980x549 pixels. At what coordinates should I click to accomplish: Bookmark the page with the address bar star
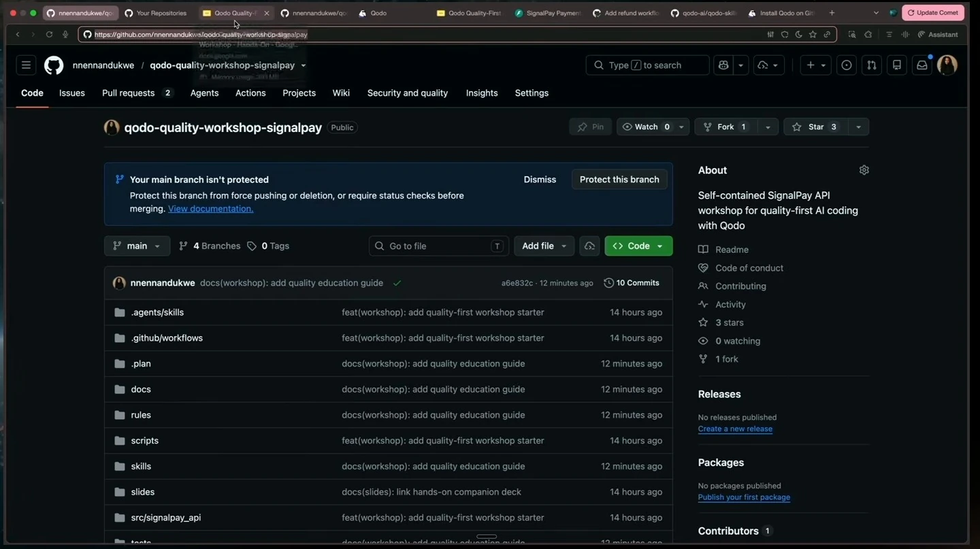click(x=813, y=35)
